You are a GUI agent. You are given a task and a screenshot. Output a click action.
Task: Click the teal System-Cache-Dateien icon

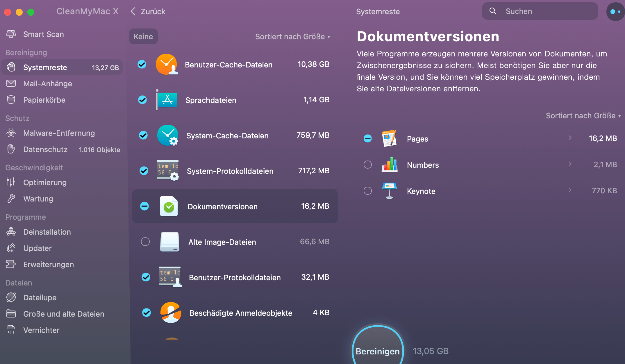(168, 135)
